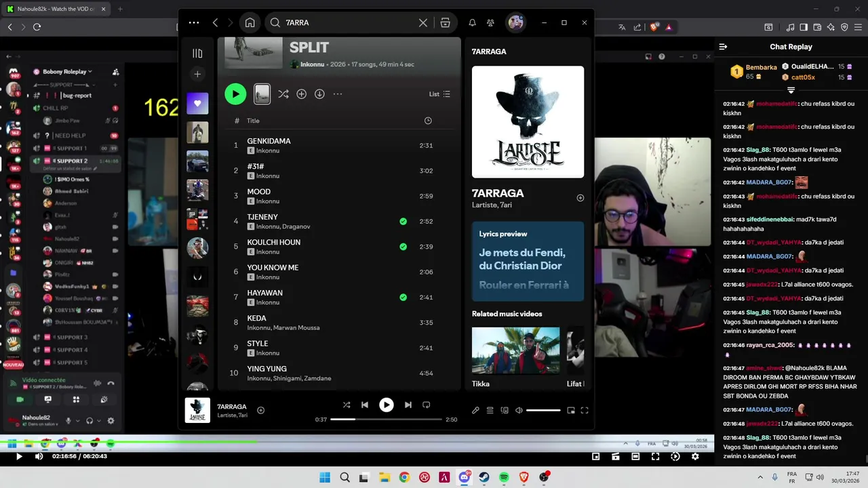Clear the Spotify search text
Viewport: 868px width, 488px height.
[423, 22]
